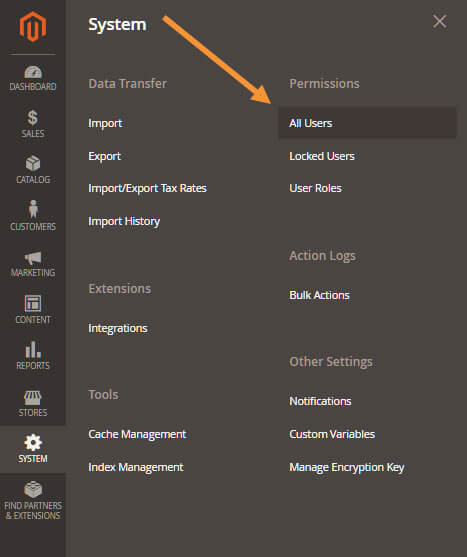Open the Sales dollar icon
The image size is (467, 557).
coord(33,118)
